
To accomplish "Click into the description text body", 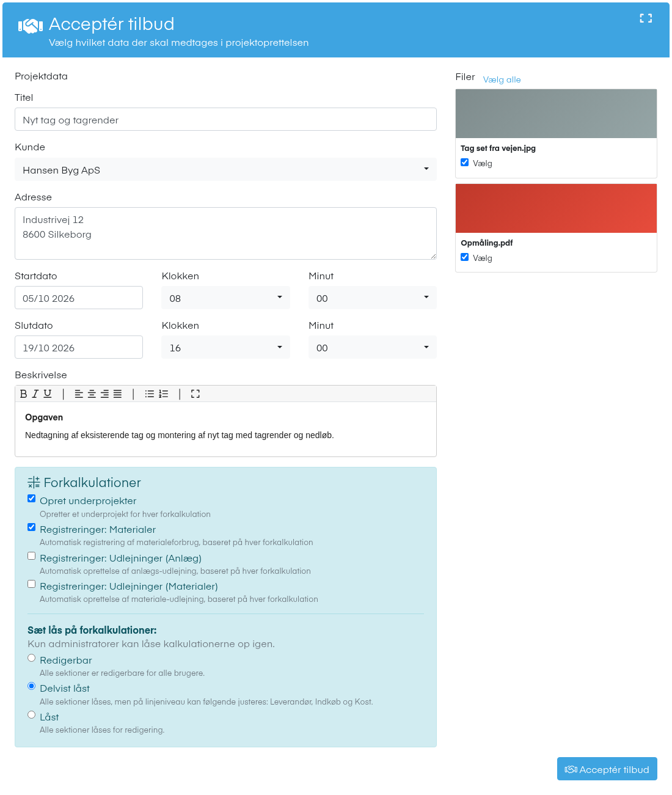I will 225,429.
